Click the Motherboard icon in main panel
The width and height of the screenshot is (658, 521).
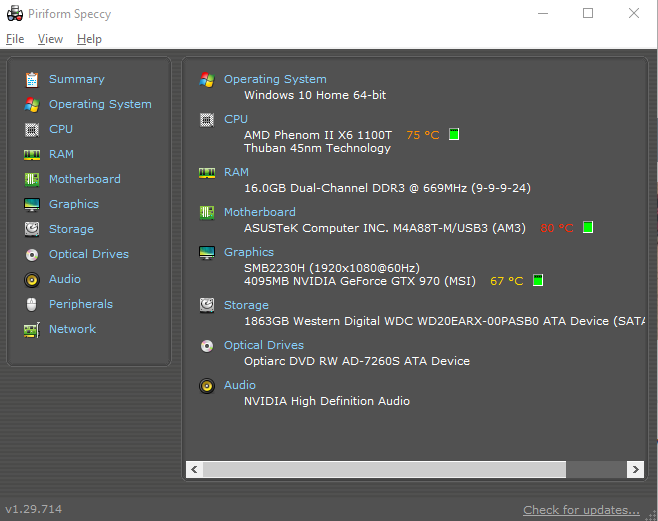pos(207,213)
